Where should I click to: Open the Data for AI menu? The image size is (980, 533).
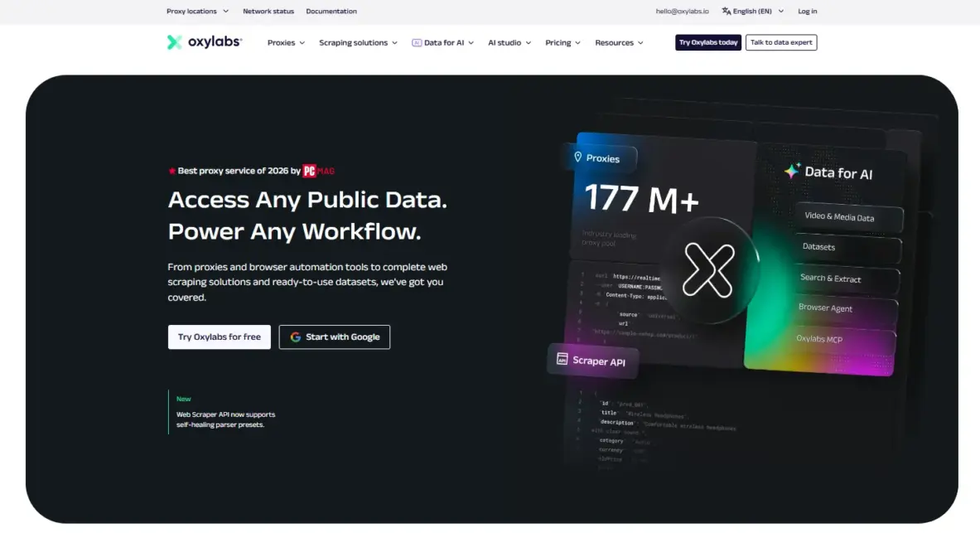[x=443, y=42]
